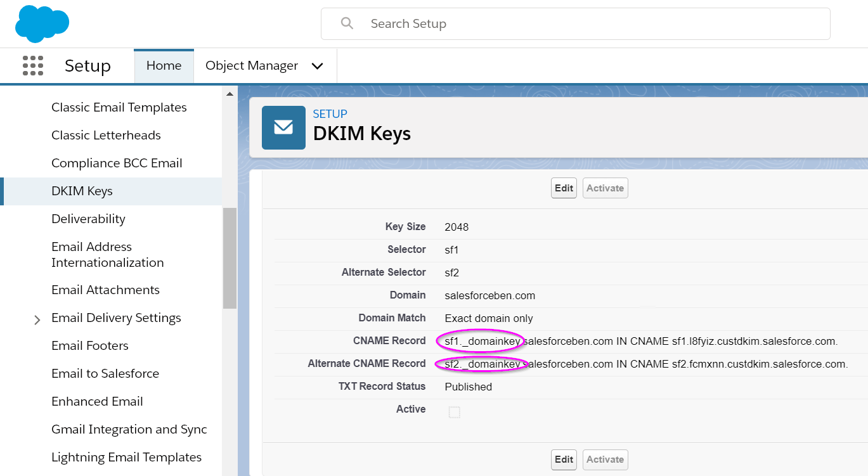Click the sf2 Alternate CNAME Record value
The width and height of the screenshot is (868, 476).
[x=646, y=364]
